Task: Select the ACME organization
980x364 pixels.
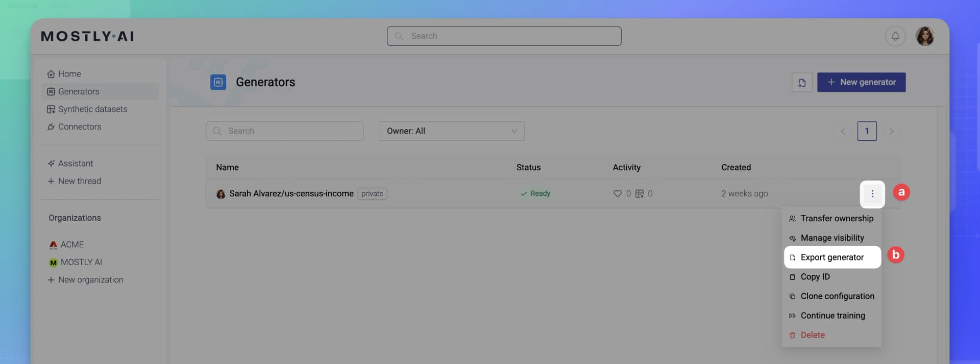Action: pos(66,245)
